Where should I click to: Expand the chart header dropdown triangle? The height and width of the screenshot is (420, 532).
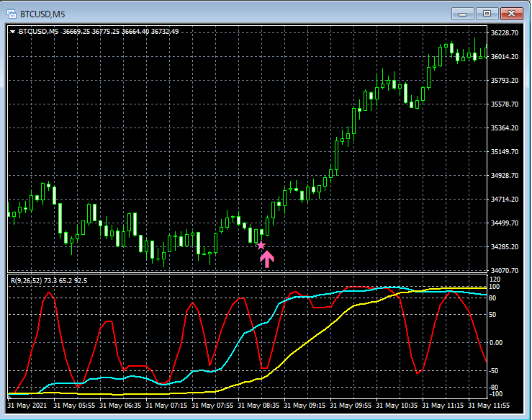(12, 32)
